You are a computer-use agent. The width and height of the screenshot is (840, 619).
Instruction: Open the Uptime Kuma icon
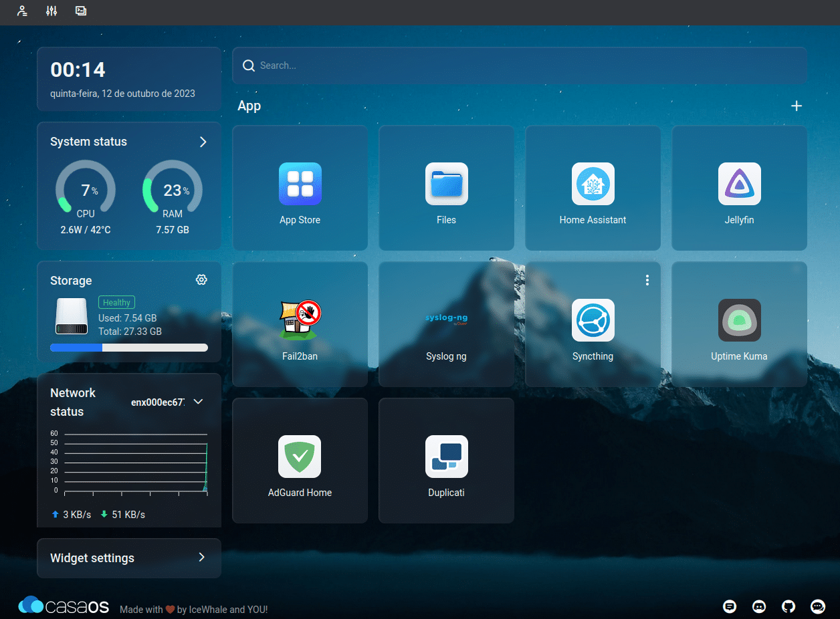[x=740, y=320]
